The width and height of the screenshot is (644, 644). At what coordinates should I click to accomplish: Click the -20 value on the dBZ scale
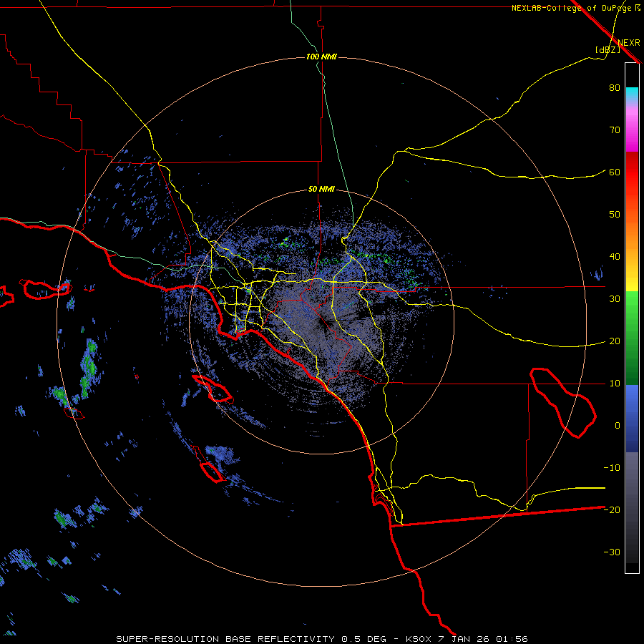click(x=612, y=510)
